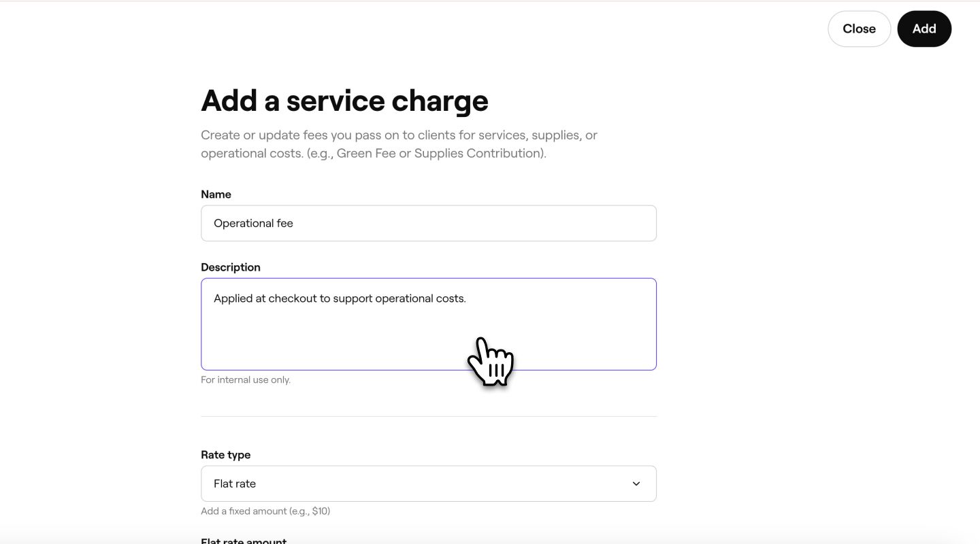Image resolution: width=980 pixels, height=544 pixels.
Task: Click the Name field label
Action: [216, 194]
